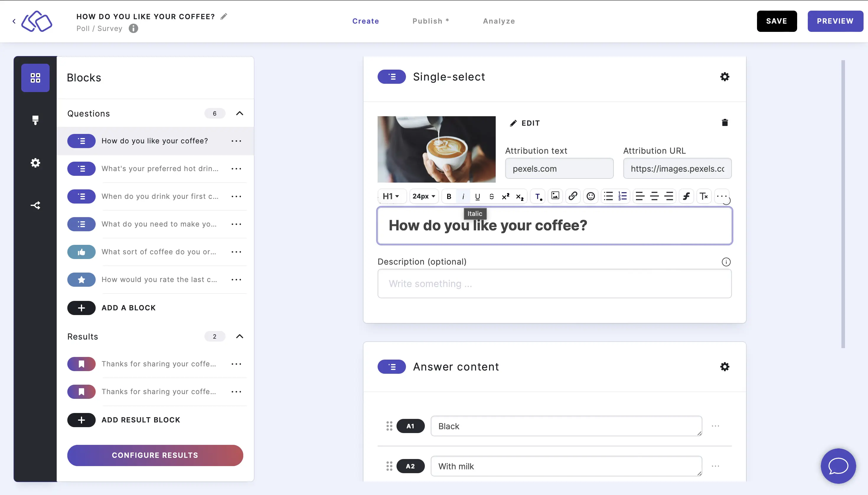Click the Description optional input field
868x495 pixels.
554,283
